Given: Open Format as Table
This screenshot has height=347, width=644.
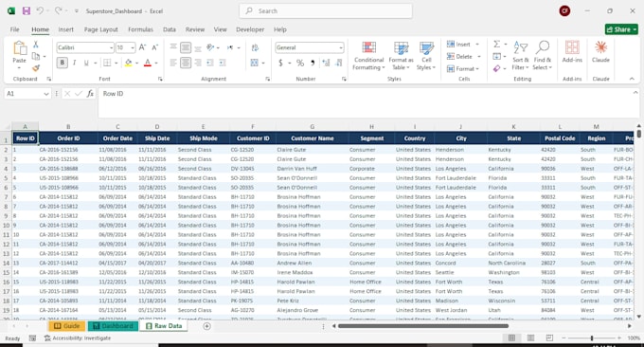Looking at the screenshot, I should 401,56.
